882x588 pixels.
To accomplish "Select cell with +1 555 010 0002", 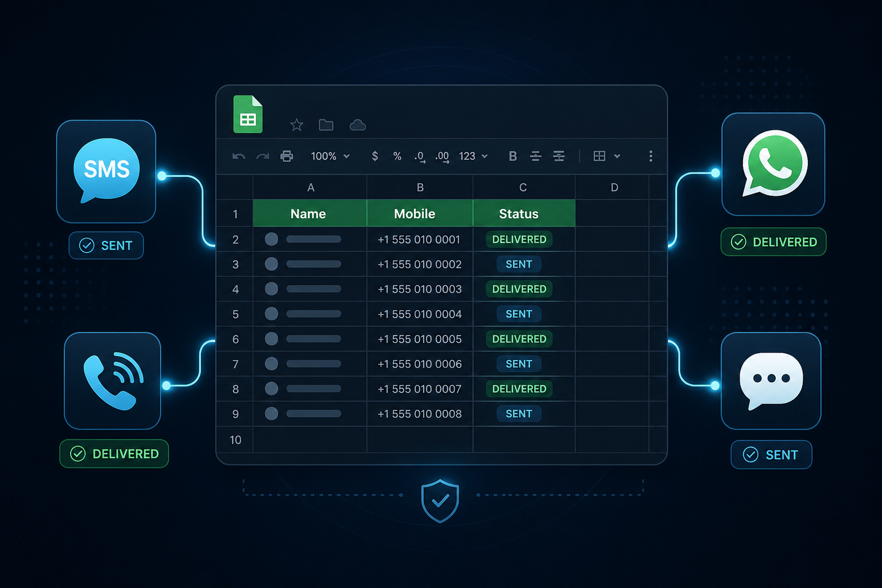I will coord(420,264).
